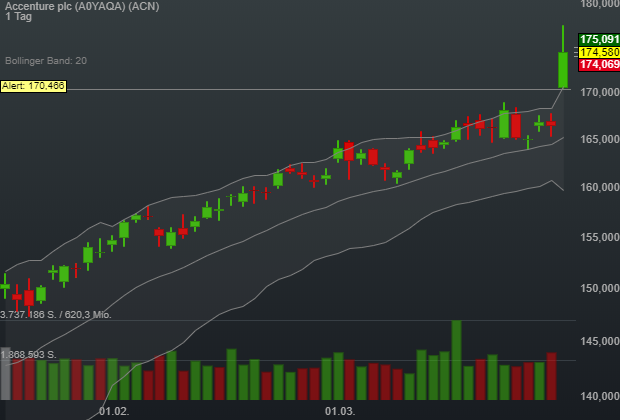Click the volume label 3.737.186 S. / 620,3 Mio.

[x=56, y=315]
